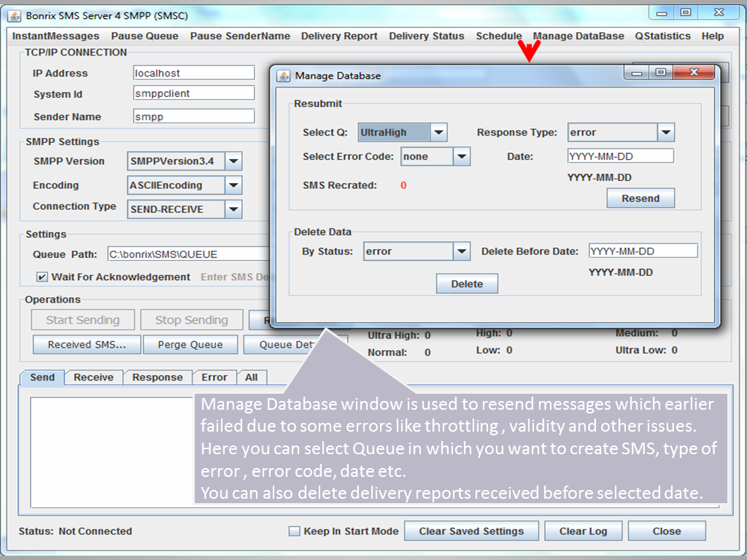Click the SMS Recrated count 0
This screenshot has height=560, width=747.
[403, 185]
